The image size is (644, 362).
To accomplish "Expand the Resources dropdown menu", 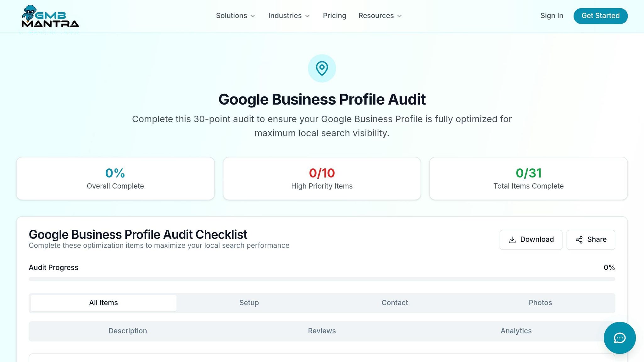I will (380, 16).
